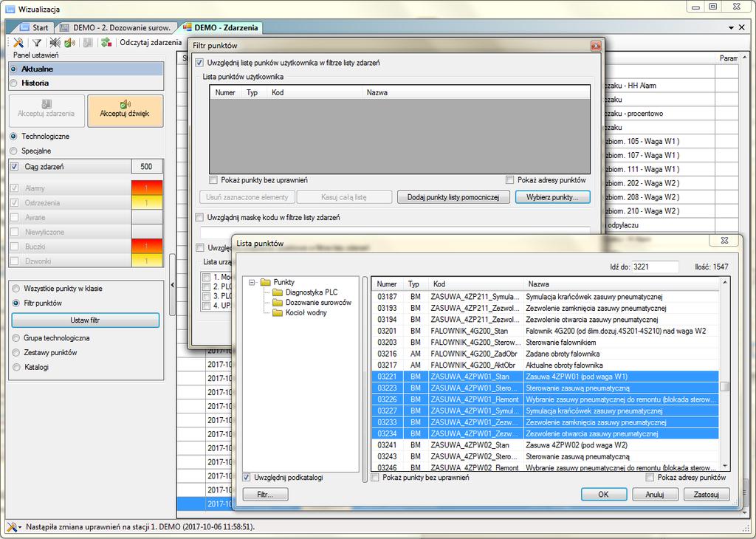The width and height of the screenshot is (756, 539).
Task: Click the Kocioł wodny folder icon
Action: (278, 312)
